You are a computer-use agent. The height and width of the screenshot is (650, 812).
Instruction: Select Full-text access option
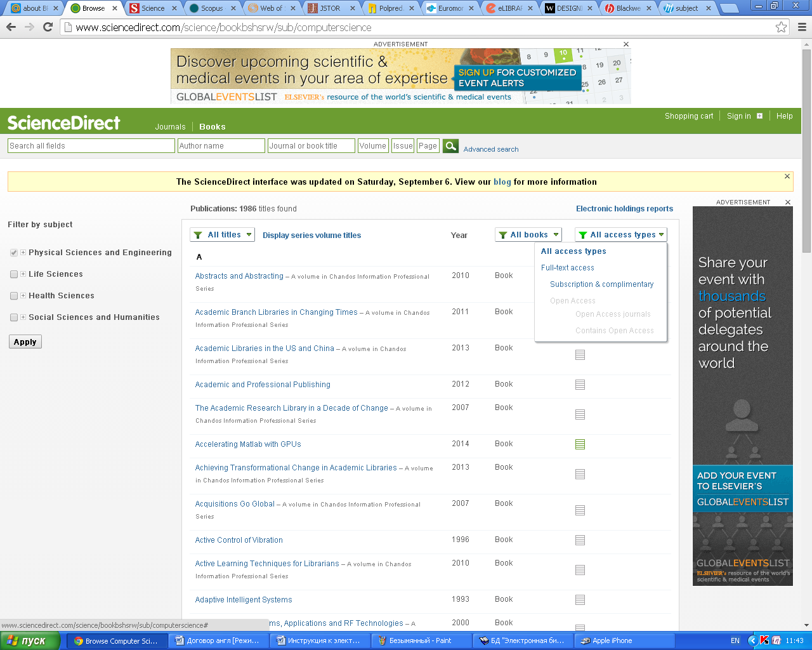568,268
